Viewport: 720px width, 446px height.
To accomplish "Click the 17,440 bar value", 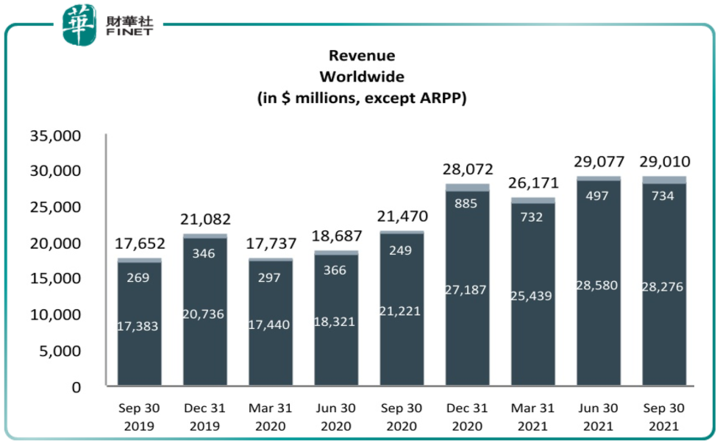I will (269, 325).
